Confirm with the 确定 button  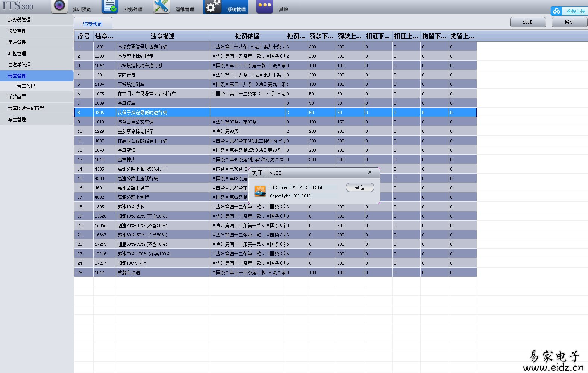click(360, 187)
